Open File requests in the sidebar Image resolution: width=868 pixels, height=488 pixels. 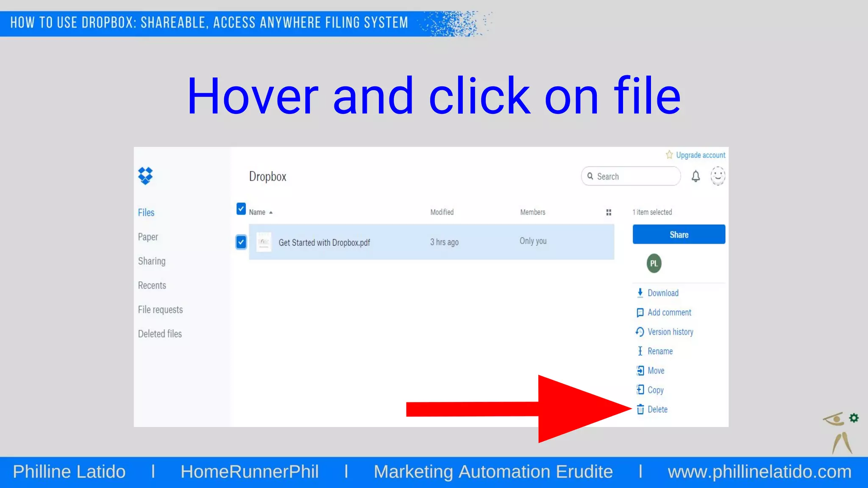click(160, 310)
